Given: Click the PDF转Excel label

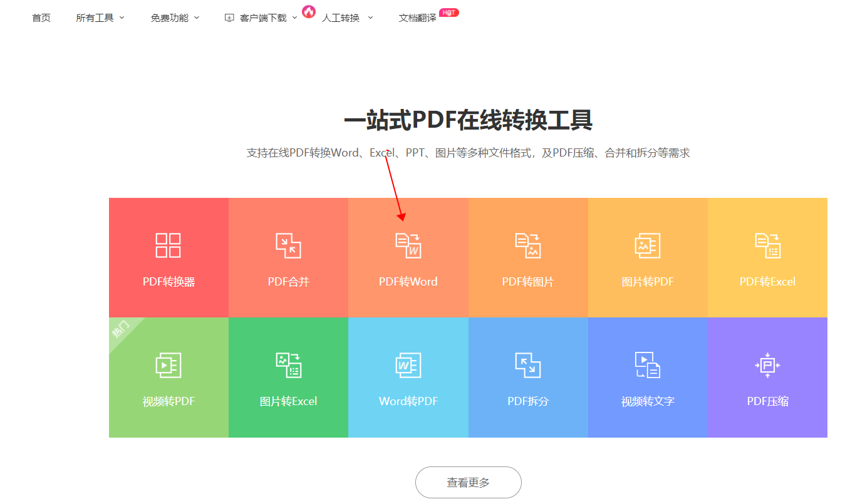Looking at the screenshot, I should (x=767, y=282).
